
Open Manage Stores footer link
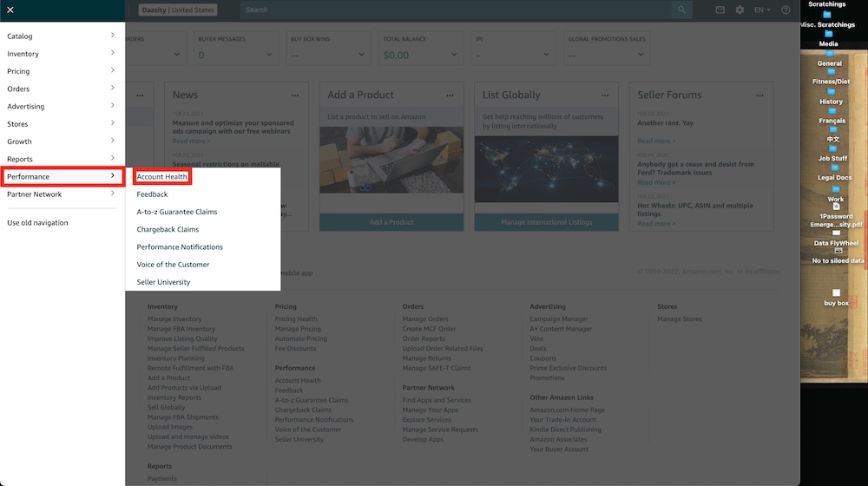click(x=680, y=319)
